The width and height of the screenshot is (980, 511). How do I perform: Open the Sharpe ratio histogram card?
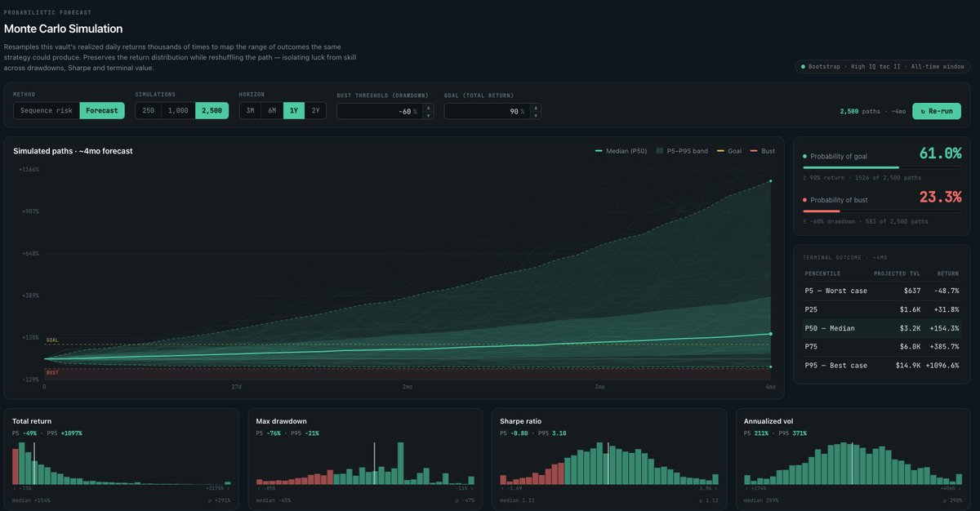click(x=609, y=458)
